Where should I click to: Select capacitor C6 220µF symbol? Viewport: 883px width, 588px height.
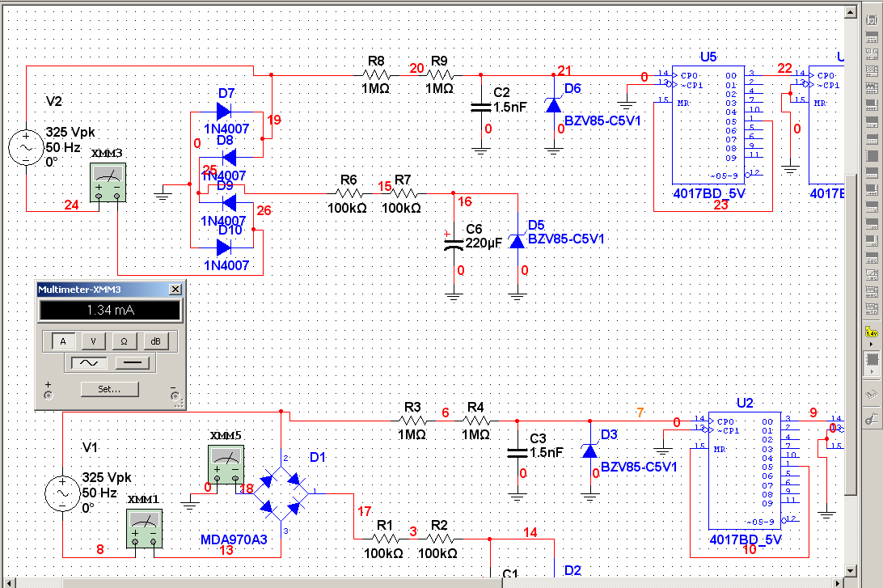point(454,243)
